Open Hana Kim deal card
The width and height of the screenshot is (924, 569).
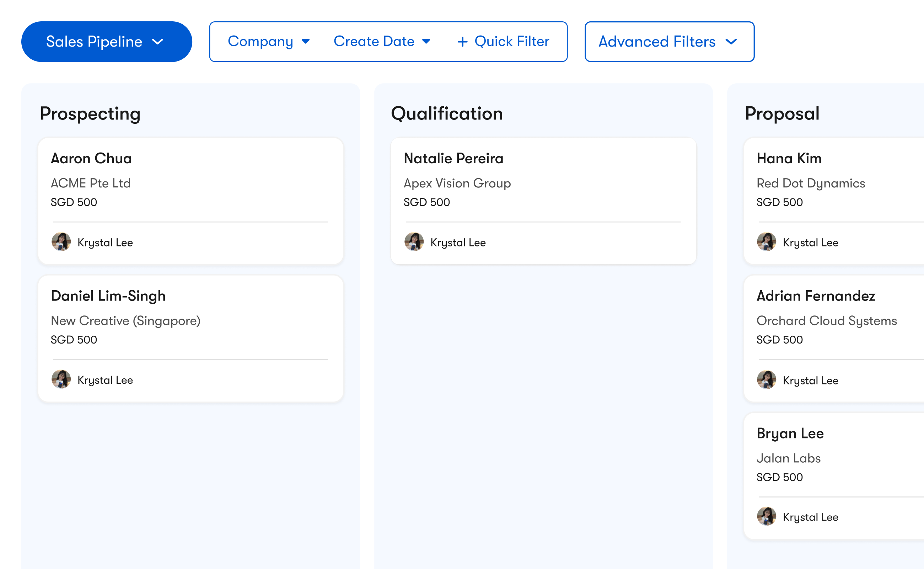click(834, 201)
